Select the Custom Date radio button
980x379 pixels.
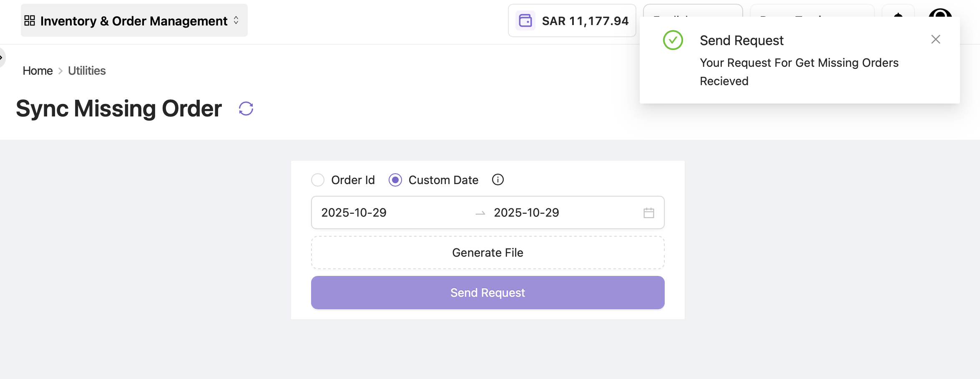395,180
